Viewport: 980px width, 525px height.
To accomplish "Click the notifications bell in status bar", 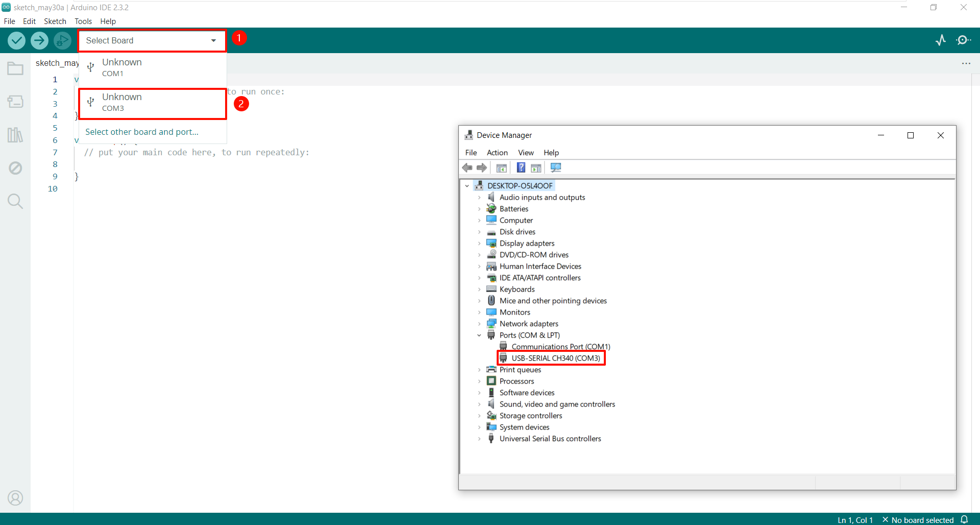I will pos(964,519).
